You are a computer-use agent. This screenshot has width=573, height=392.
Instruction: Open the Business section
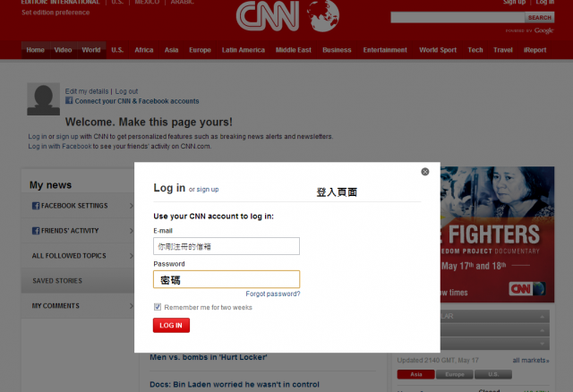click(337, 50)
